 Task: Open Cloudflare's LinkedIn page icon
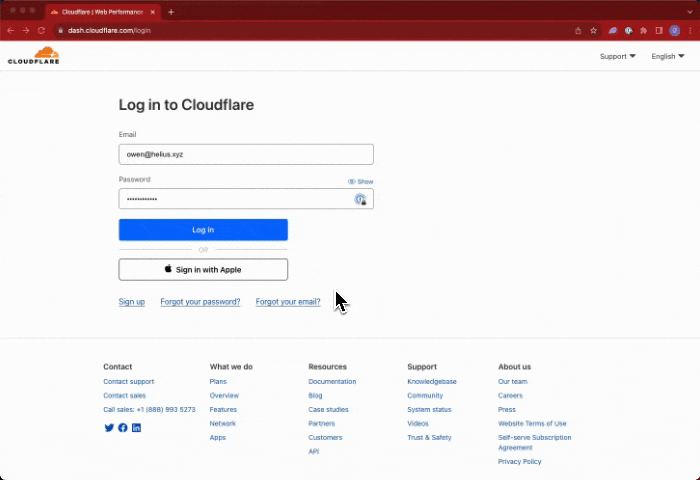(x=137, y=428)
